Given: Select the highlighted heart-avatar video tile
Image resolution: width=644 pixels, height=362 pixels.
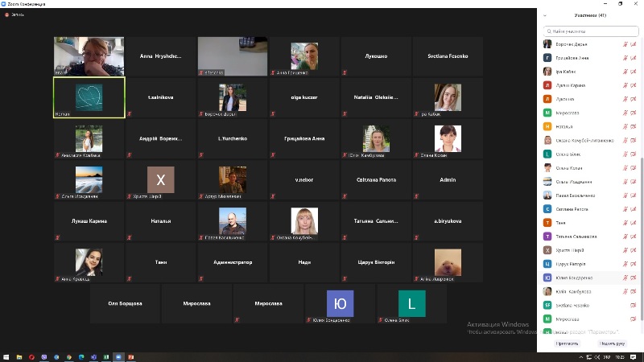Looking at the screenshot, I should pyautogui.click(x=89, y=97).
